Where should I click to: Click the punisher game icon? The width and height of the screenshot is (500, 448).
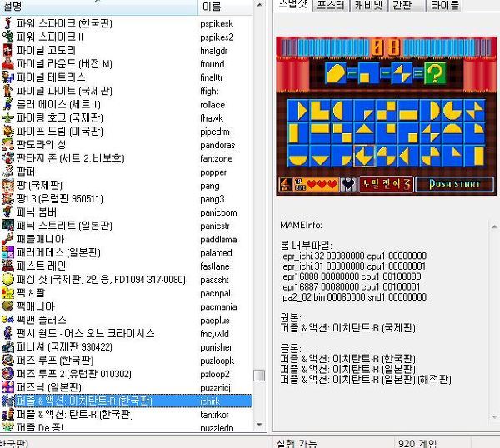click(7, 346)
